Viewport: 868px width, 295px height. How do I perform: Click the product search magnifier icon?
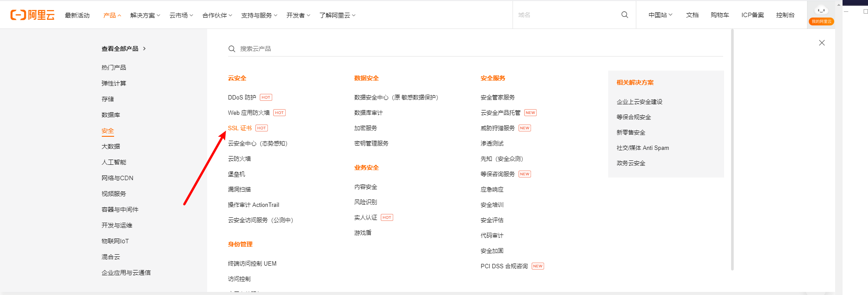click(232, 49)
